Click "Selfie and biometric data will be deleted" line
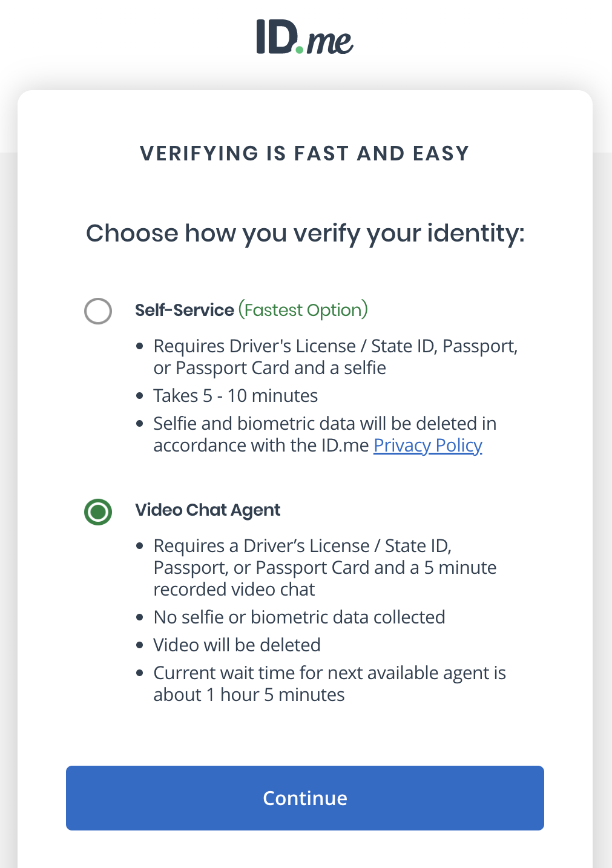The image size is (612, 868). pos(325,424)
